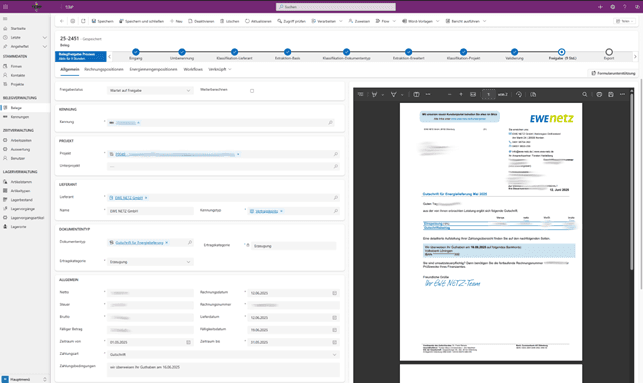The image size is (643, 383).
Task: Open settings gear in header
Action: [x=613, y=7]
